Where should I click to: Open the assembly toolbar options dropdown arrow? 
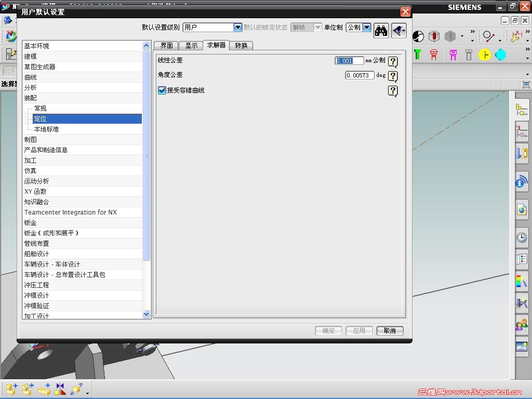pos(87,393)
